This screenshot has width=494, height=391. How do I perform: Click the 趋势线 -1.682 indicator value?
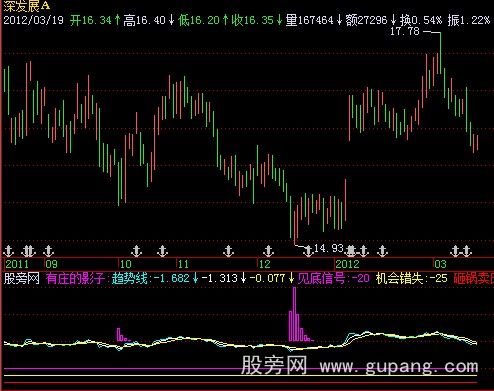(x=151, y=278)
